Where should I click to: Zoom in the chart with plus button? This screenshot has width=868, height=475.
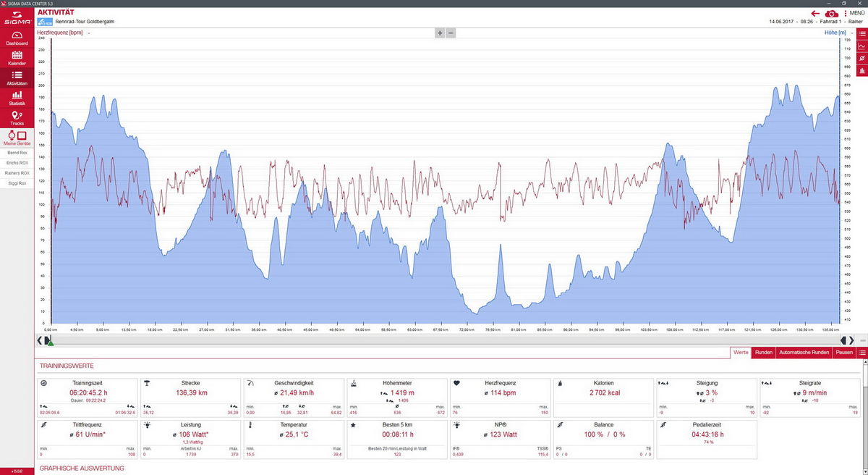click(x=439, y=33)
